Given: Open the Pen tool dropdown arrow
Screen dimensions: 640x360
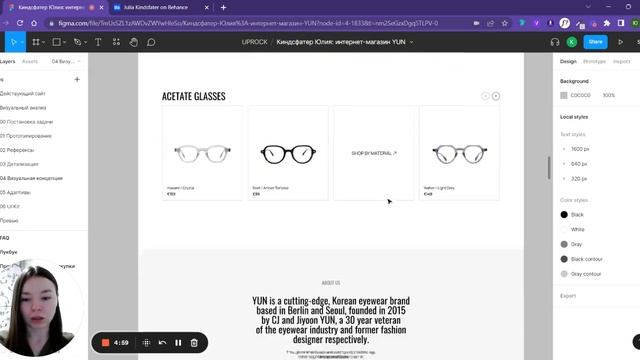Looking at the screenshot, I should tap(85, 42).
